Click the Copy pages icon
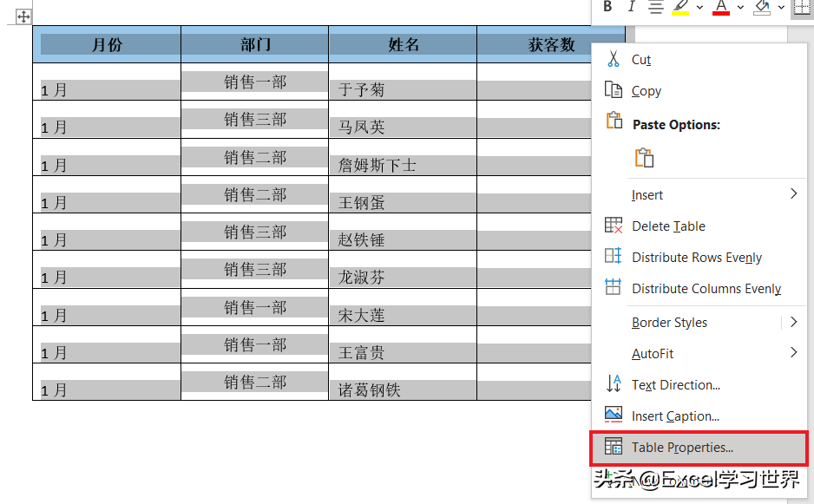814x504 pixels. coord(613,90)
